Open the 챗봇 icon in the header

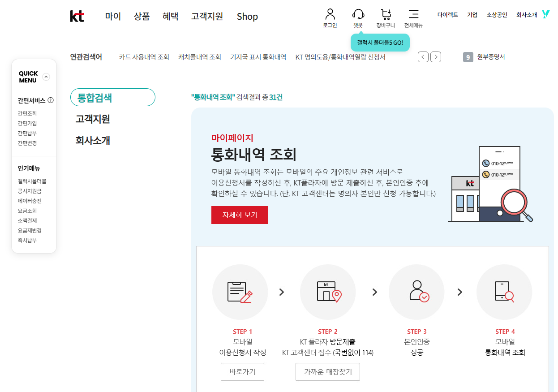(358, 16)
